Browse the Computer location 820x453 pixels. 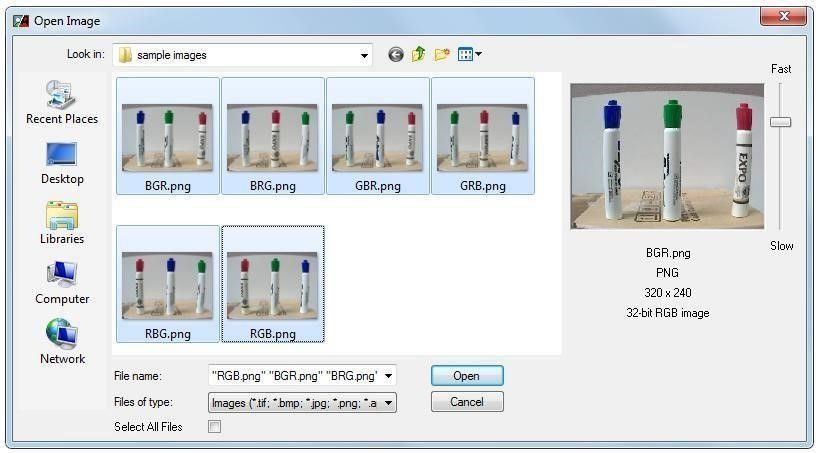click(x=62, y=283)
